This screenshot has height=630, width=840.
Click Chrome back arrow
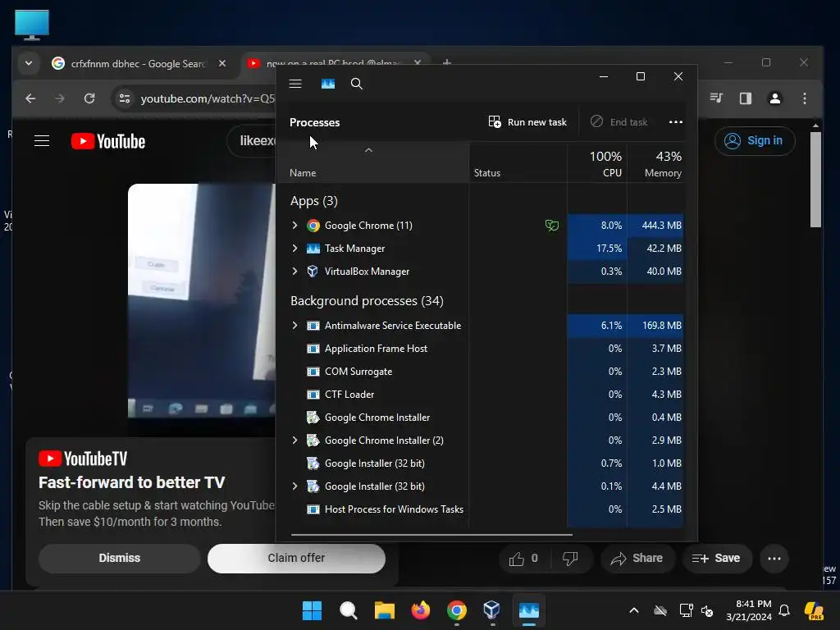(30, 98)
